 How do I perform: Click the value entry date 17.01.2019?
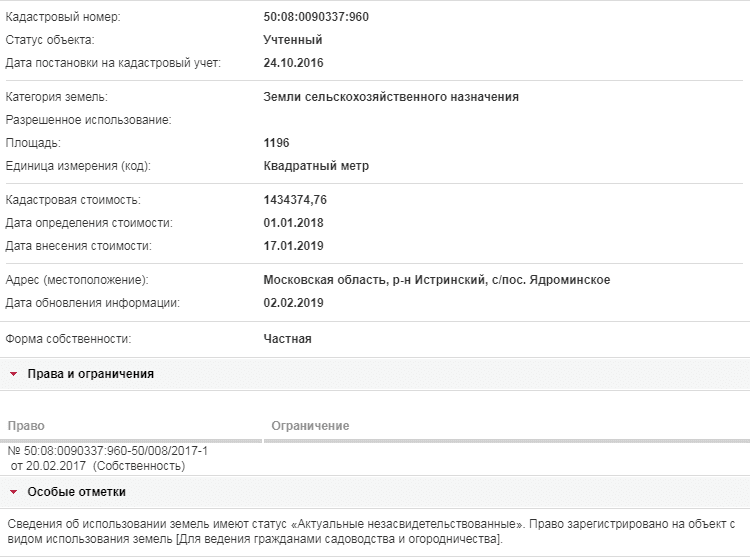[x=293, y=245]
